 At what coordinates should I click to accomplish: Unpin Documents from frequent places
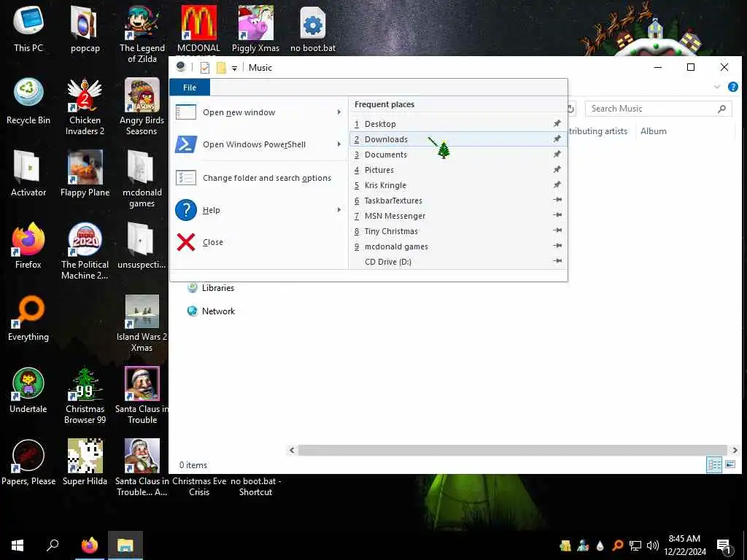(557, 155)
